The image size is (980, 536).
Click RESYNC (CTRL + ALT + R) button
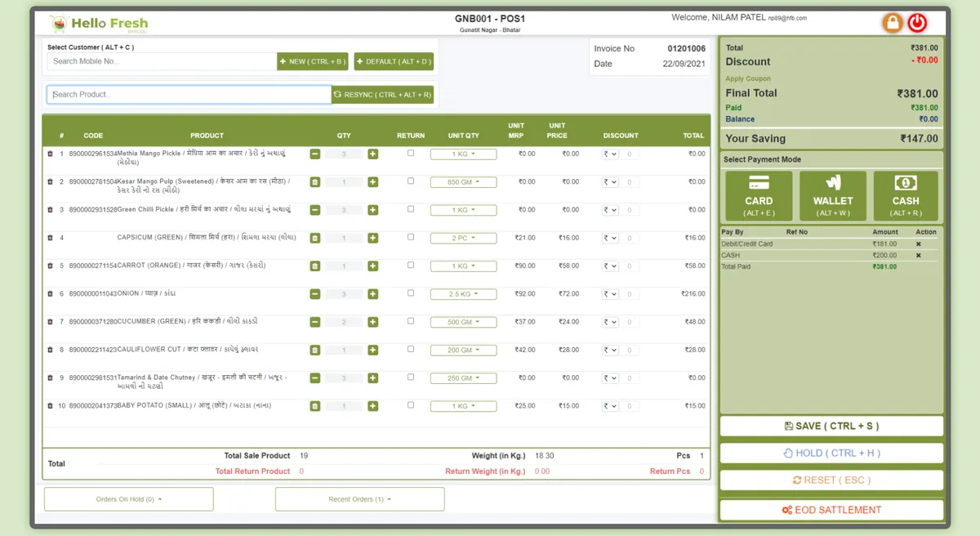pyautogui.click(x=383, y=95)
